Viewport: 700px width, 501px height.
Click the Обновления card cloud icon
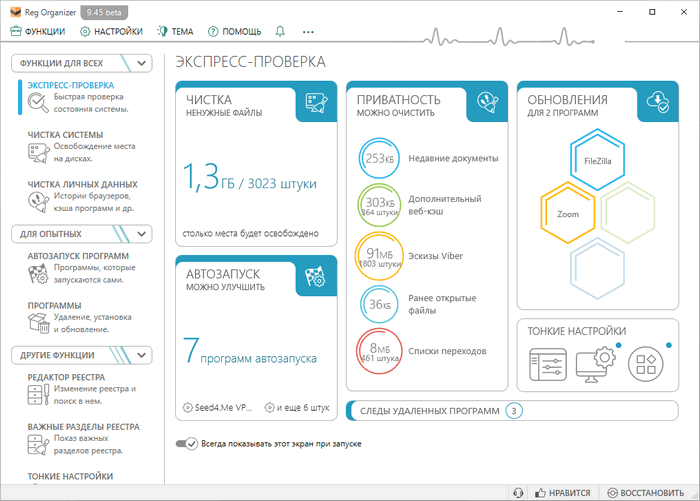658,102
